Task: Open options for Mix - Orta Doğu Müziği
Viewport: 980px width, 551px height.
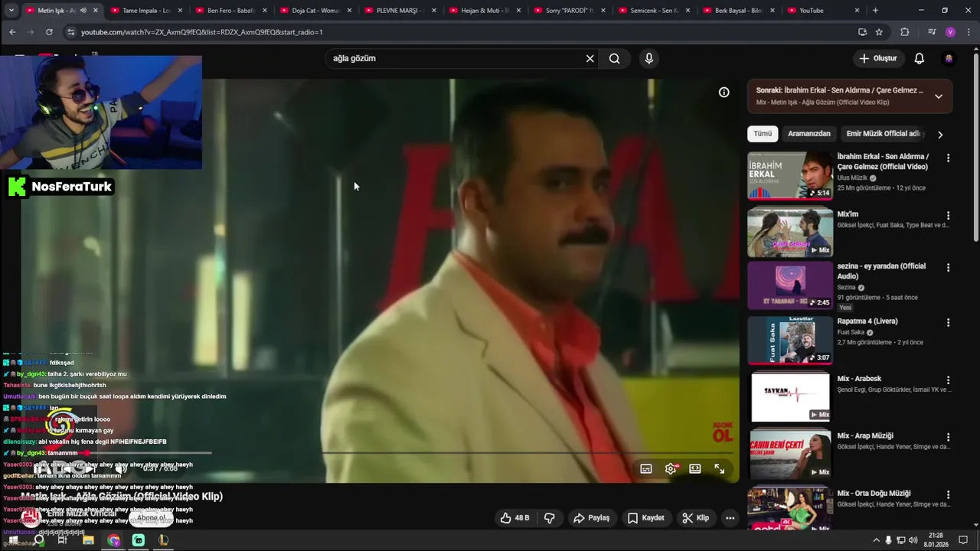Action: pos(948,495)
